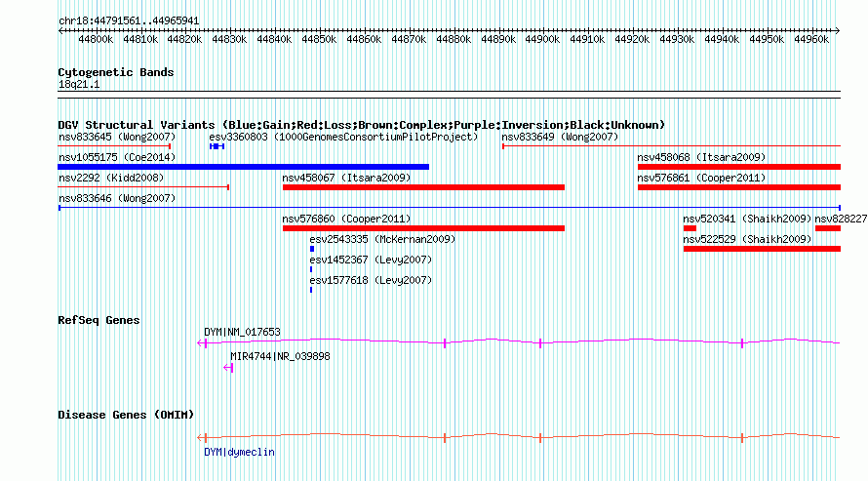Open nsv833649 (Wong2007) variant label
This screenshot has width=868, height=481.
(x=560, y=137)
